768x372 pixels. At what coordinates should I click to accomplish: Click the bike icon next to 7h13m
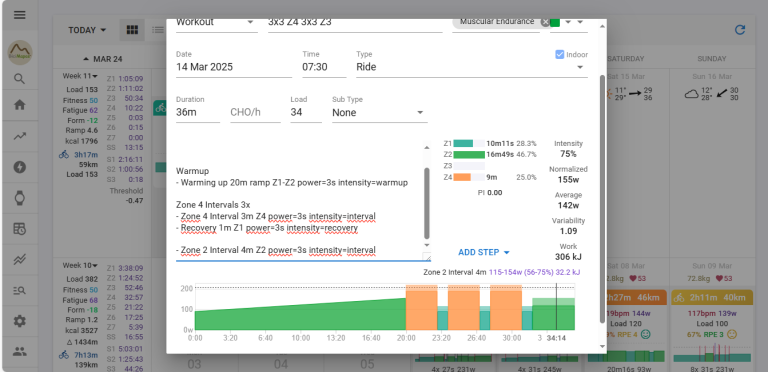[64, 355]
